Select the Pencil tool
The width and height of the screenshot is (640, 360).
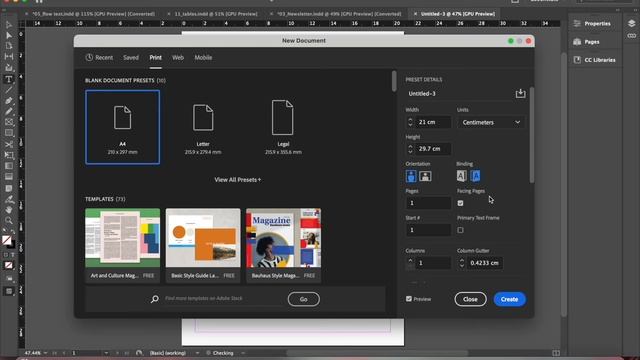pyautogui.click(x=9, y=111)
